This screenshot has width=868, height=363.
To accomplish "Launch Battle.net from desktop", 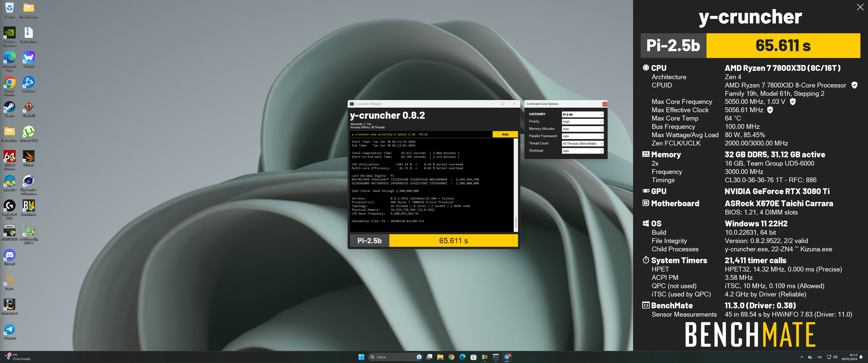I will (29, 84).
